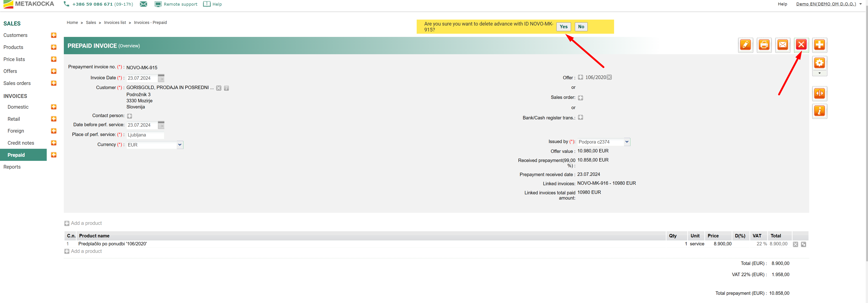Click the orange plus add-new icon
Viewport: 868px width, 303px height.
point(819,45)
